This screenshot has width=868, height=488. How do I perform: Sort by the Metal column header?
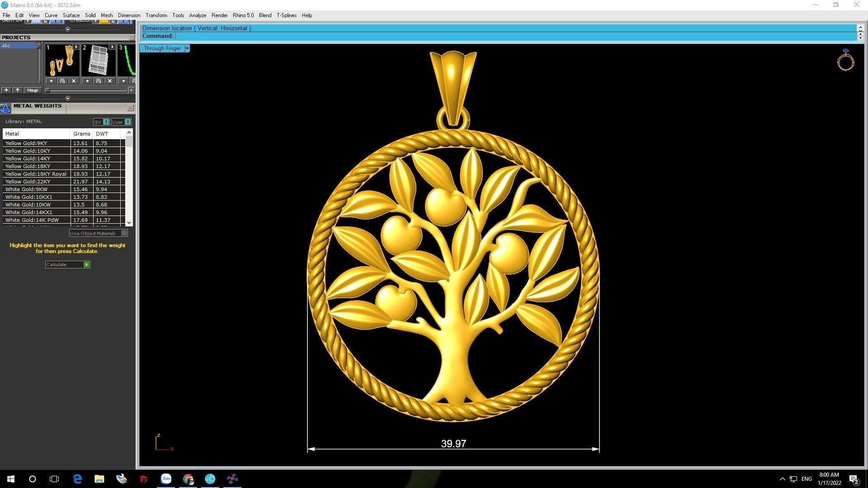37,134
